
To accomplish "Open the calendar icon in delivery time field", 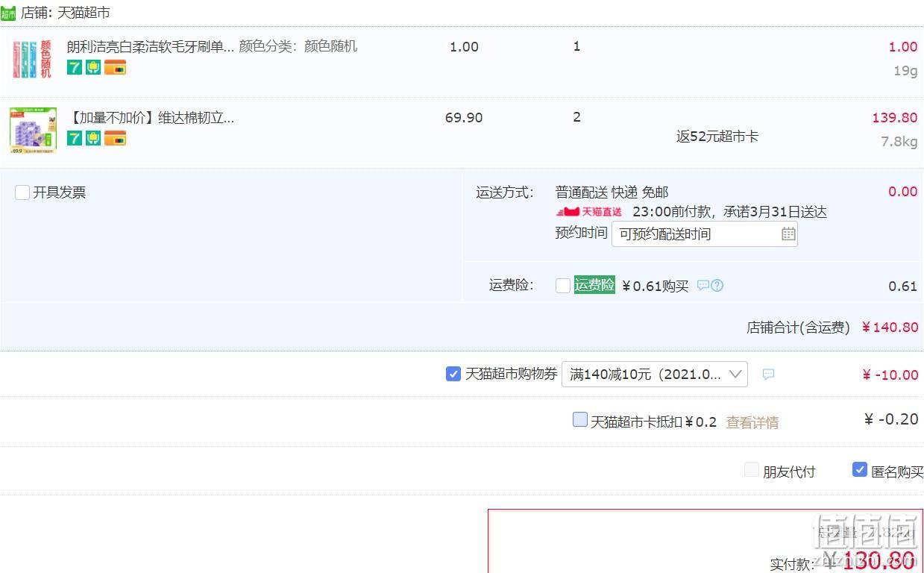I will pos(788,234).
